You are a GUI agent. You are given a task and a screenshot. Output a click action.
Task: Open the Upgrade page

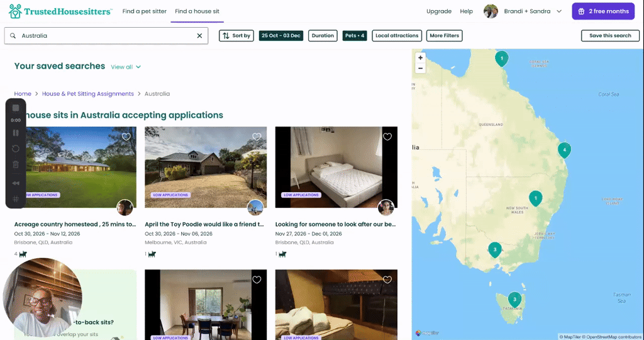(x=438, y=11)
